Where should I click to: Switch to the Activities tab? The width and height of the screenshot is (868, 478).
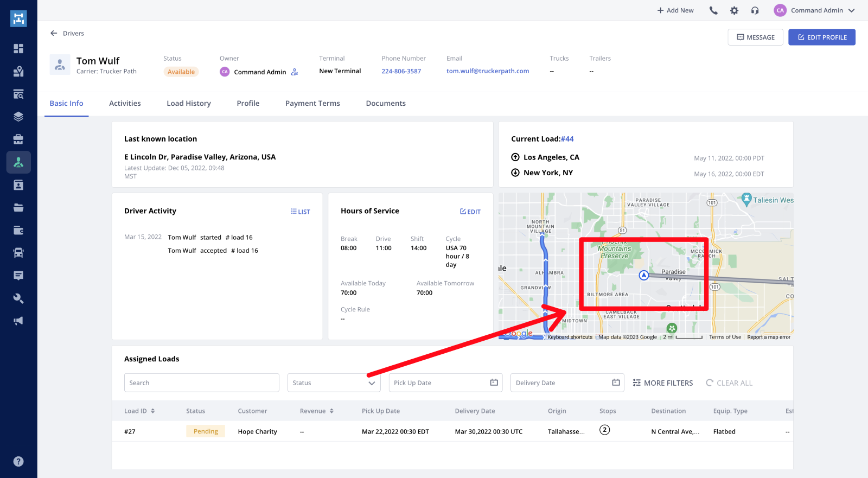click(x=125, y=103)
